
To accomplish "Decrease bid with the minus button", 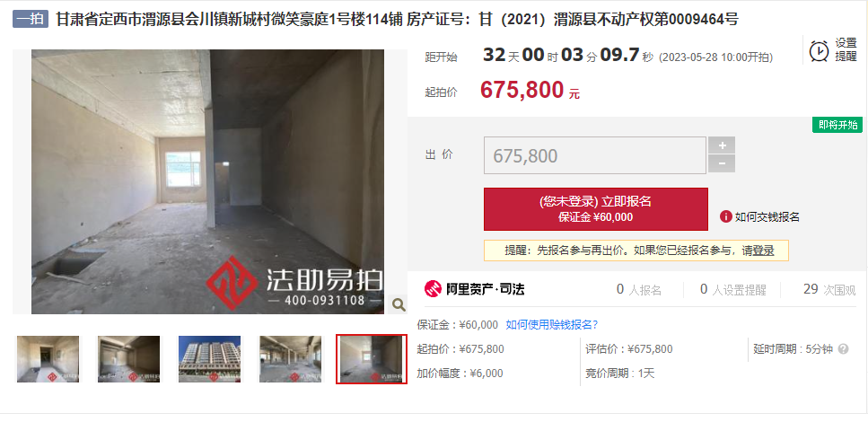I will [x=722, y=163].
